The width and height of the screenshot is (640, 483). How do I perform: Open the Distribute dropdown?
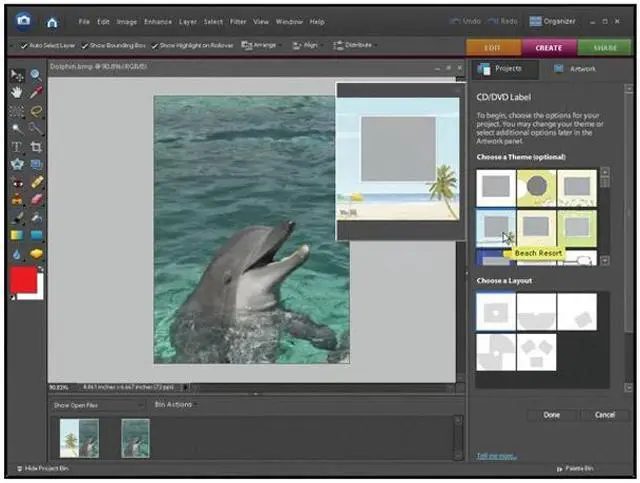point(354,45)
